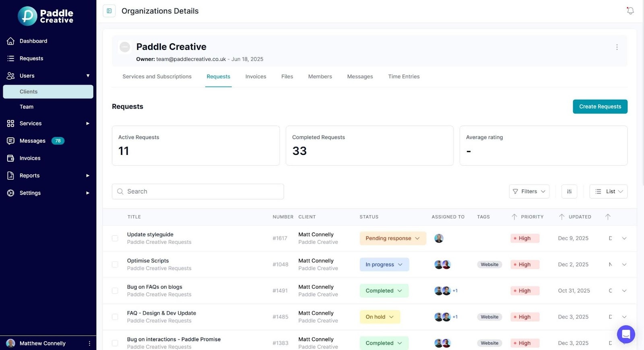
Task: Click the magnifier icon in Search box
Action: point(120,191)
